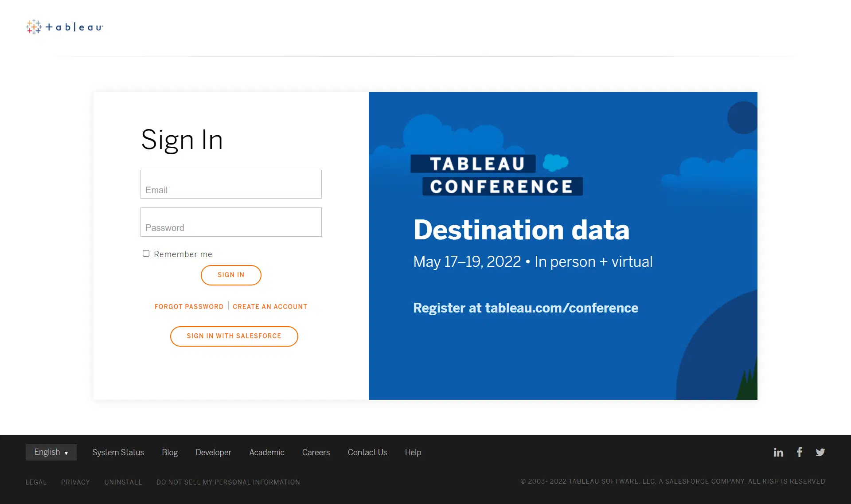Tick the Remember me checkbox
Screen dimensions: 851x504
[x=146, y=254]
